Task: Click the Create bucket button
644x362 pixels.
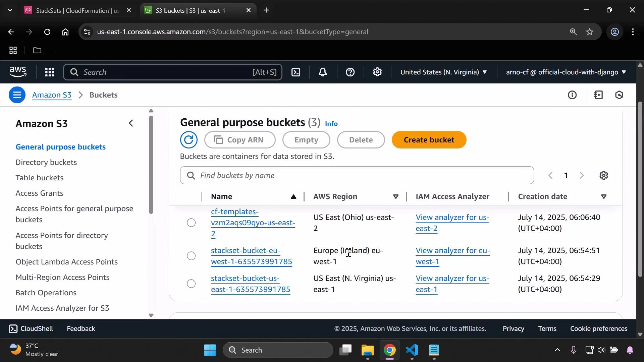Action: pos(429,140)
